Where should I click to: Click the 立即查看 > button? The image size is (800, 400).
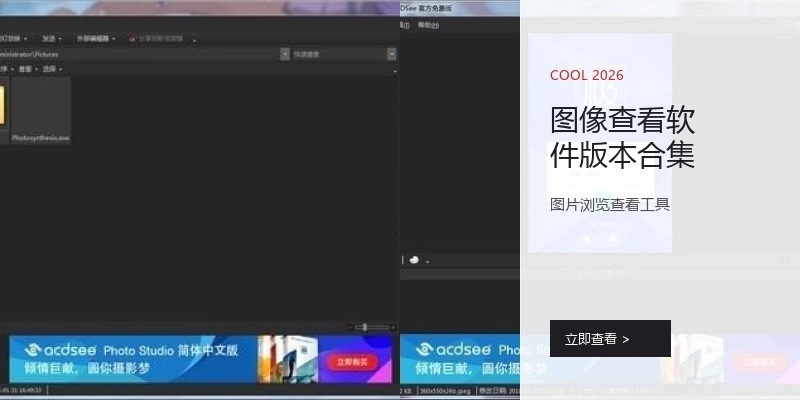(x=610, y=339)
